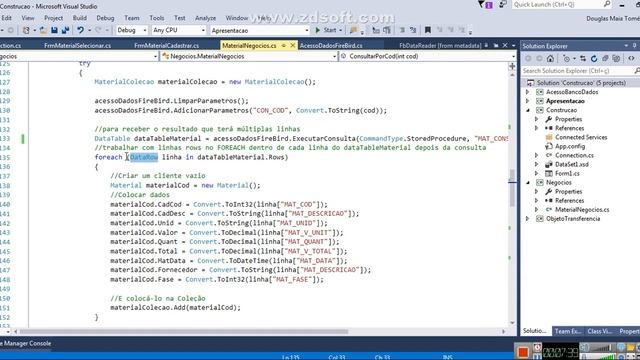Expand DataSet1.xsd node
This screenshot has height=360, width=640.
[x=537, y=164]
